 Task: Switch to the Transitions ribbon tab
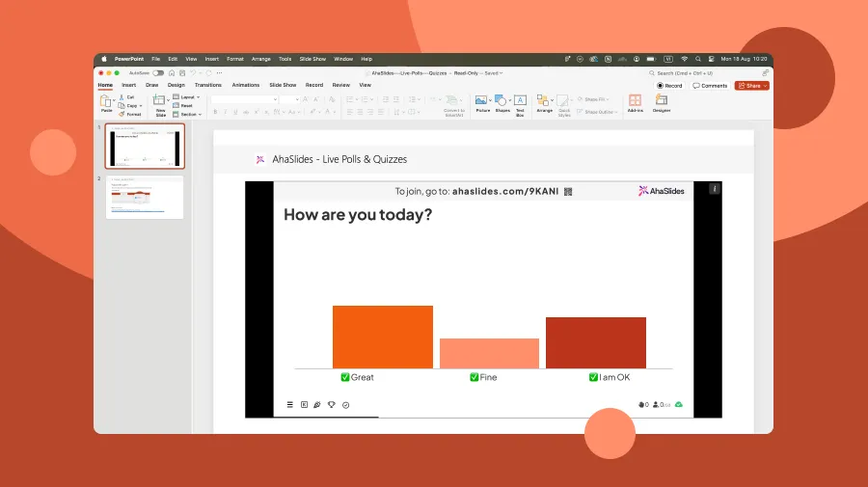coord(207,85)
